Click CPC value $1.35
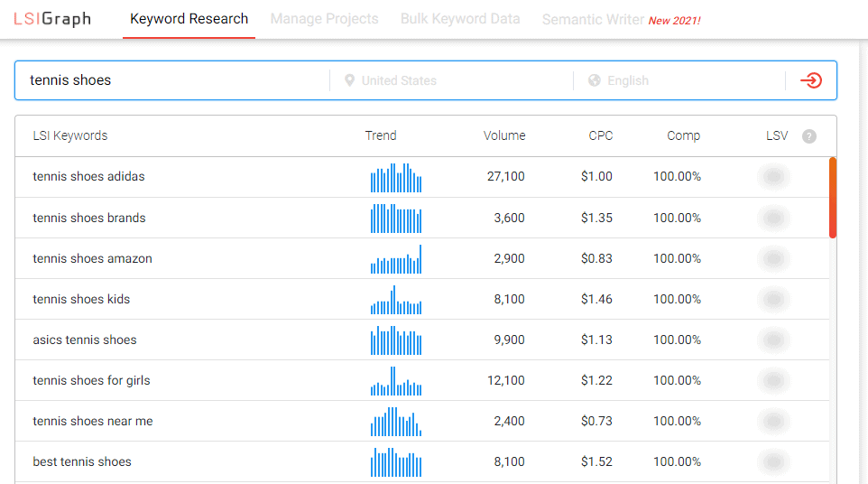The image size is (868, 484). (596, 218)
